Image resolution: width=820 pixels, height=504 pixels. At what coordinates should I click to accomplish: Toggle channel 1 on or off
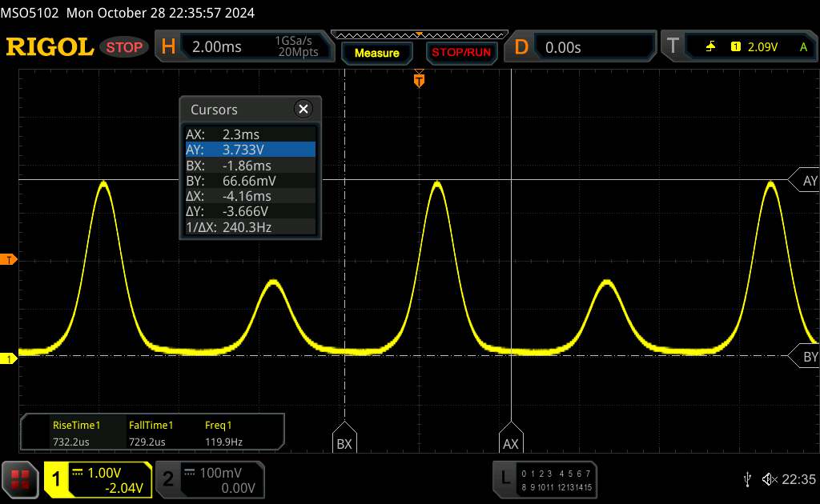click(98, 479)
